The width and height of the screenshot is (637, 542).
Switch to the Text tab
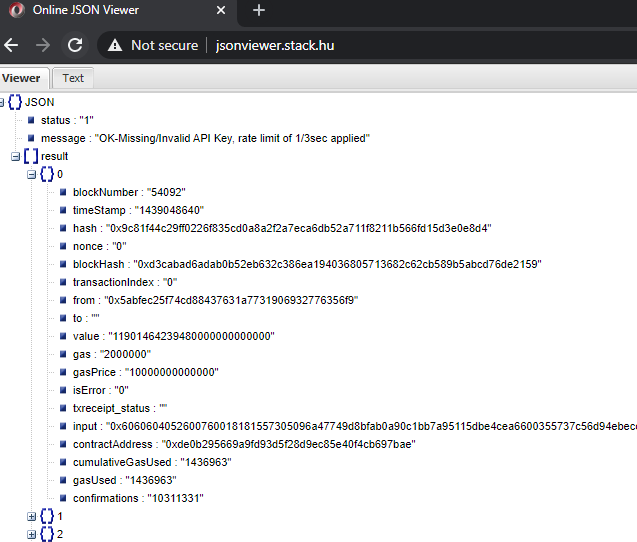73,78
